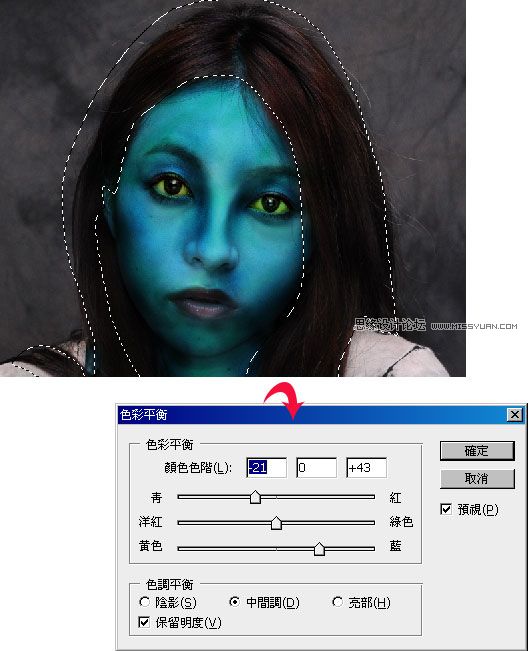Viewport: 528px width, 651px height.
Task: Click the 藍 slider label
Action: coord(396,546)
